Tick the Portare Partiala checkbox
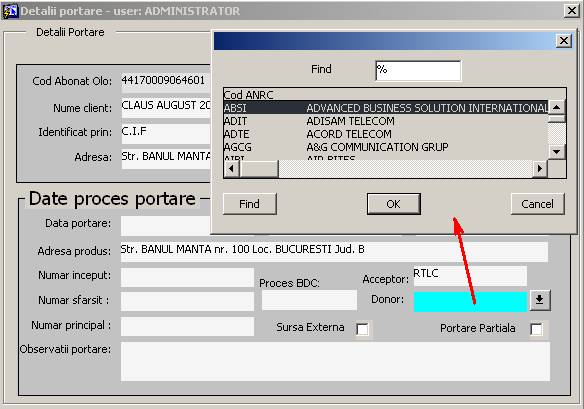The image size is (584, 409). [536, 329]
